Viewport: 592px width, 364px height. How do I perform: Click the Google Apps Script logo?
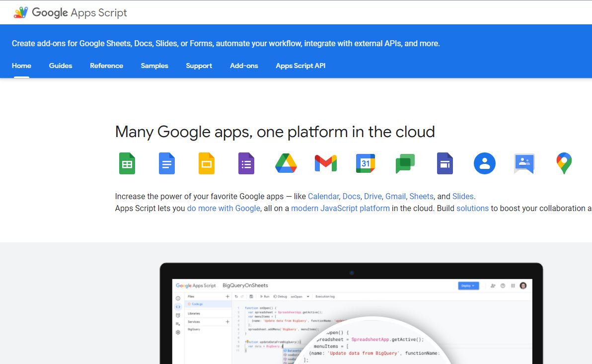70,12
